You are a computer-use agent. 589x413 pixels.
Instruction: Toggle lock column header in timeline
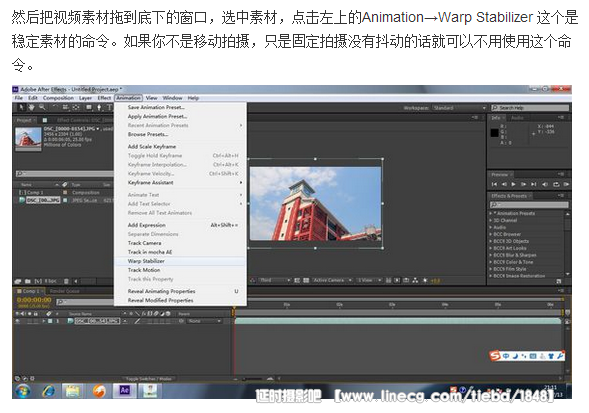[x=36, y=313]
